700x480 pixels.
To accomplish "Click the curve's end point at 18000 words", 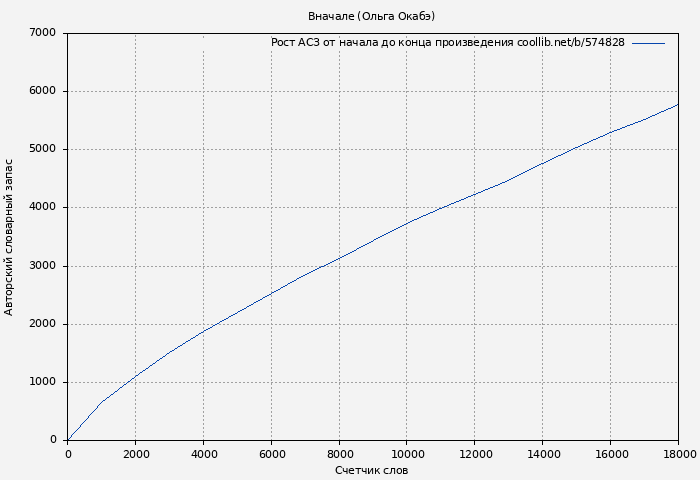I will coord(678,104).
